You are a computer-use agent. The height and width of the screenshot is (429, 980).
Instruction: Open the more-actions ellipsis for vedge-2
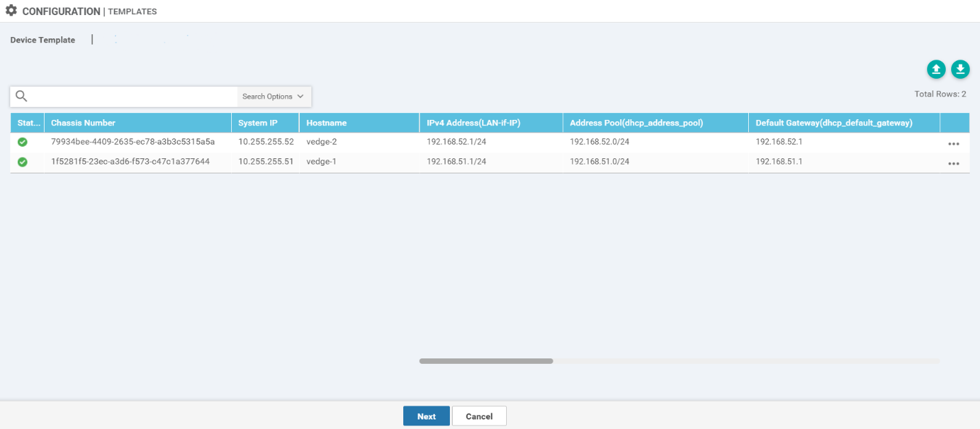coord(953,144)
